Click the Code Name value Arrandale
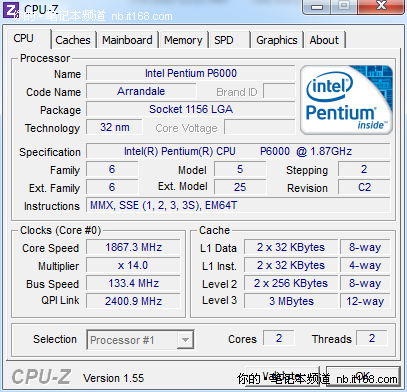 pos(141,91)
